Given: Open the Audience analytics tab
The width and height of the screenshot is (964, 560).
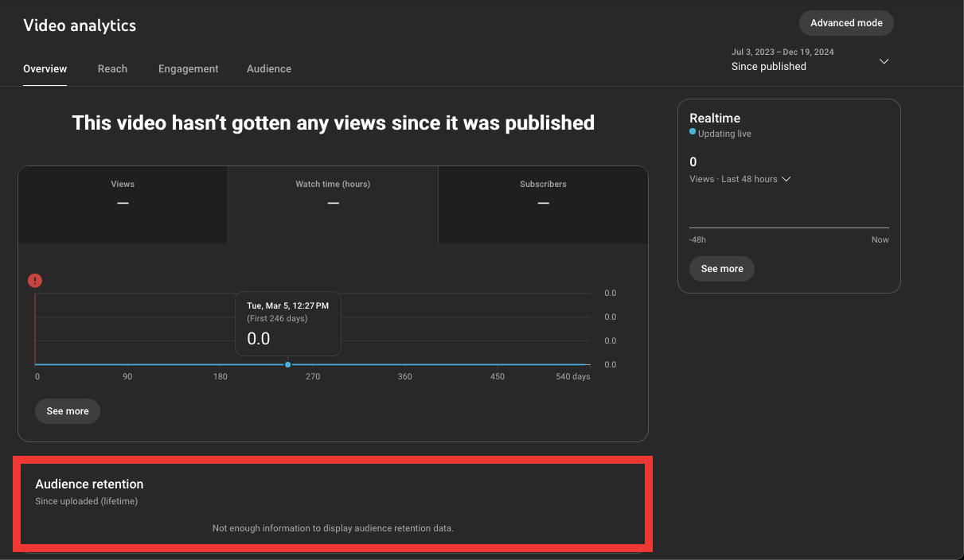Looking at the screenshot, I should pyautogui.click(x=269, y=68).
